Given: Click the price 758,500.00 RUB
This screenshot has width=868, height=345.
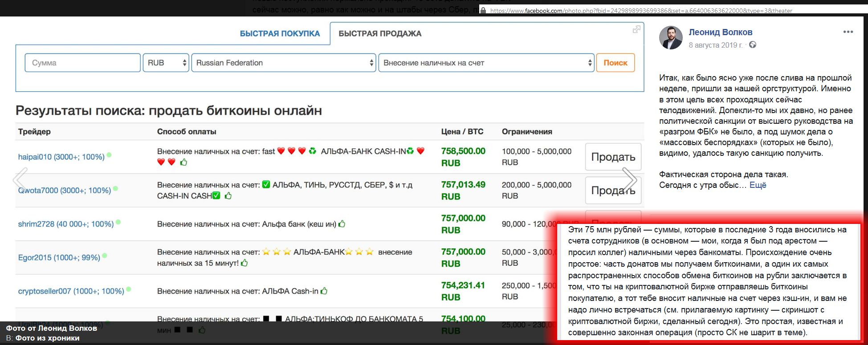Looking at the screenshot, I should (463, 157).
